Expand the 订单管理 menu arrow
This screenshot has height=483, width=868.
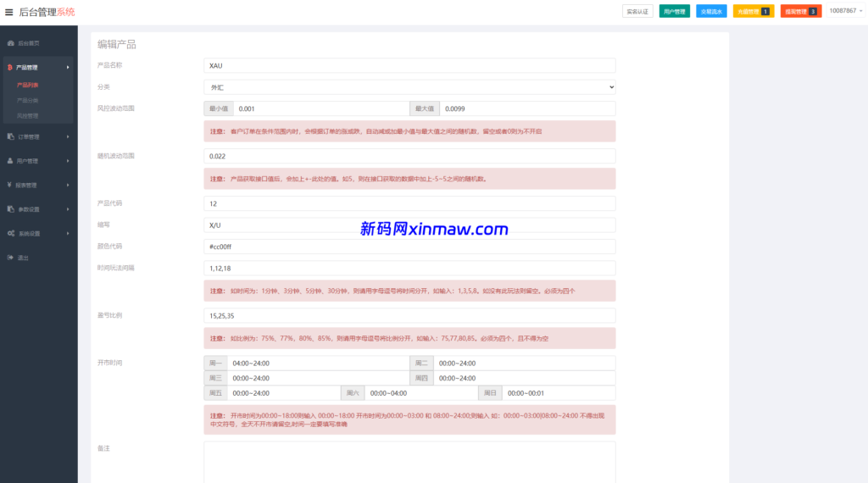click(x=68, y=136)
